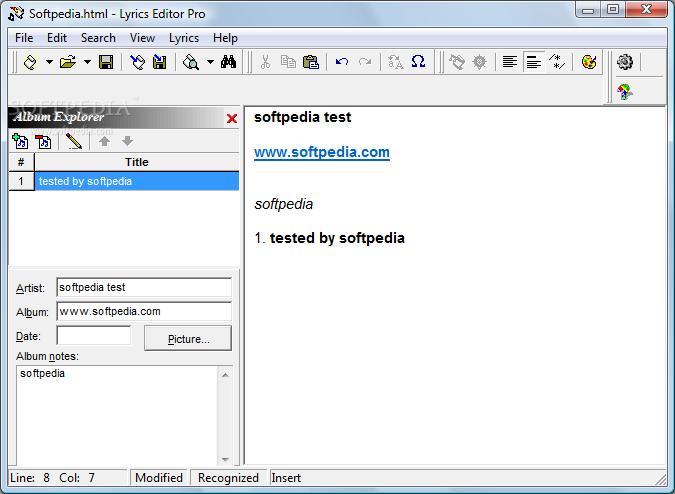
Task: Move song up arrow icon
Action: pos(104,141)
